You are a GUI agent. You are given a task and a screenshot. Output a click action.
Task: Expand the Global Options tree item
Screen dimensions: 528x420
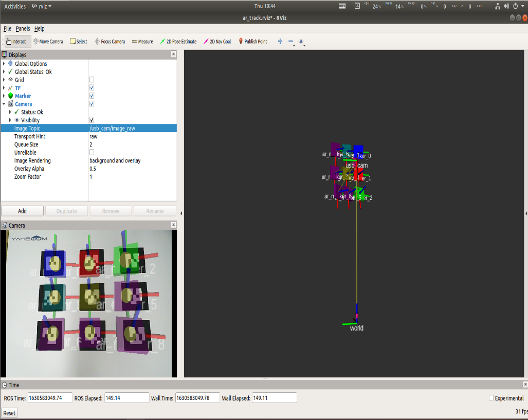[x=4, y=64]
